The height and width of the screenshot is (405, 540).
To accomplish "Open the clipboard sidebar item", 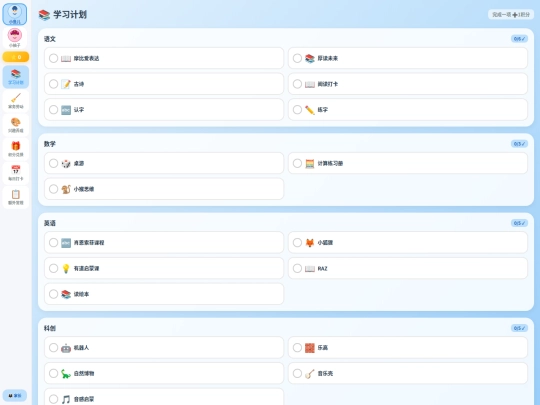I will [x=15, y=197].
